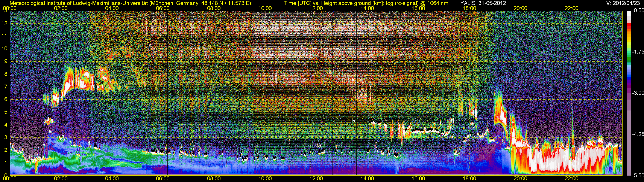Click the 1 km height axis label
This screenshot has height=182, width=644.
coord(6,163)
